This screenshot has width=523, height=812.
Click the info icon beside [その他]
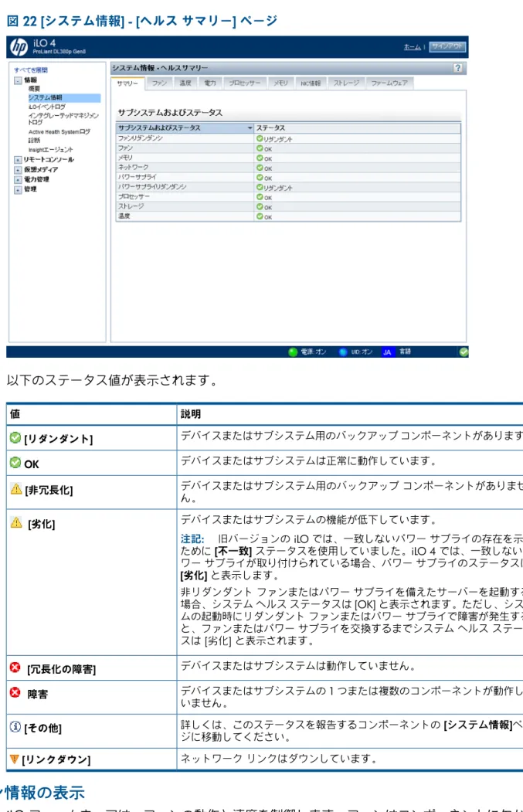click(15, 726)
